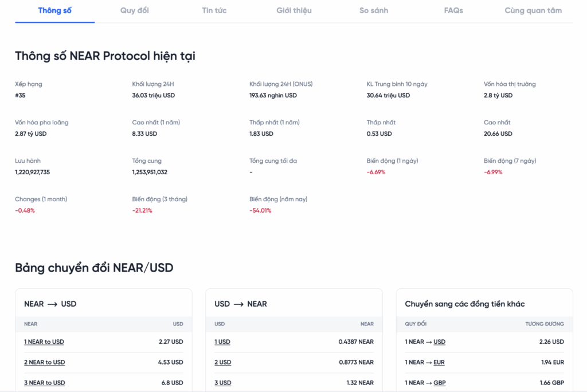
Task: Click the EUR currency link
Action: (439, 362)
